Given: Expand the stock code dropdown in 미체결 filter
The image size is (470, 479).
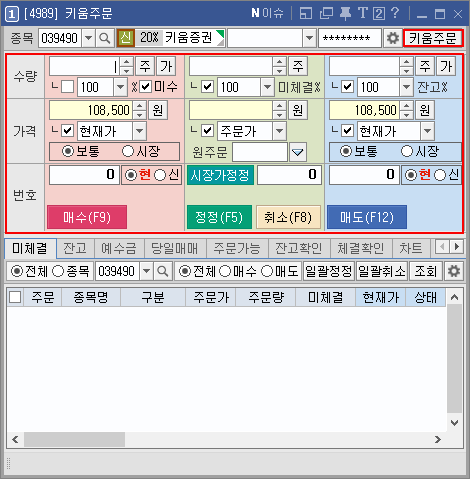Looking at the screenshot, I should click(146, 271).
